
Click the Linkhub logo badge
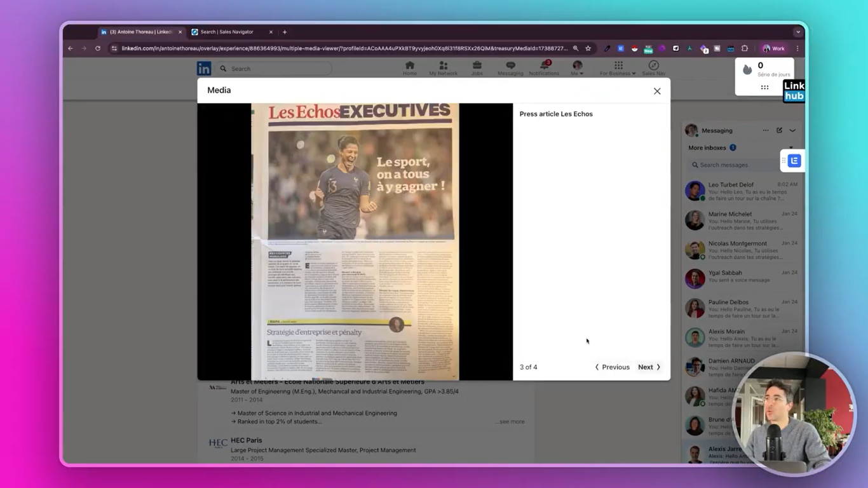tap(794, 91)
